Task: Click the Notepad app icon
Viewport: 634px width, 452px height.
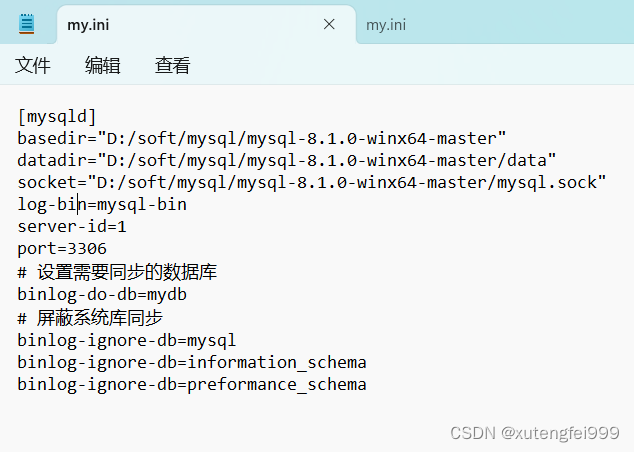Action: click(26, 24)
